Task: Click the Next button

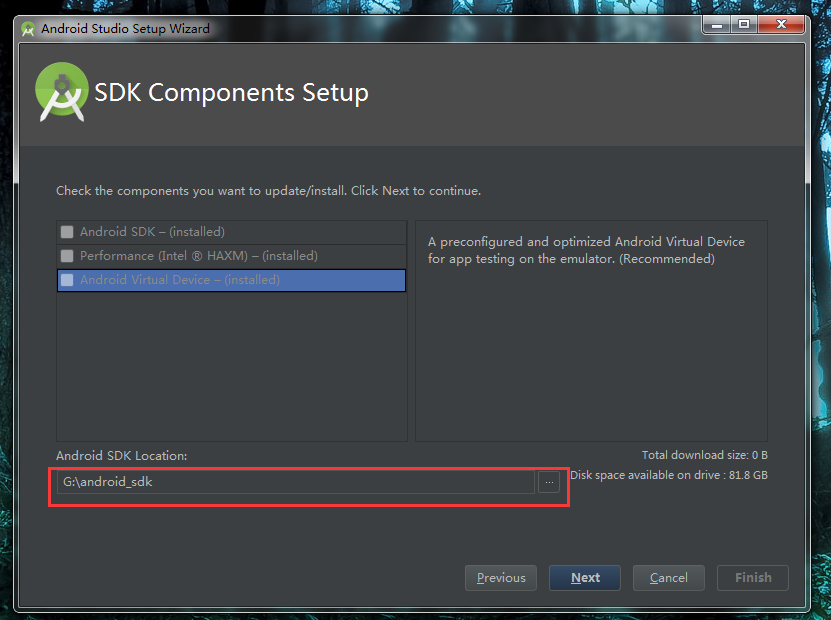Action: [x=585, y=578]
